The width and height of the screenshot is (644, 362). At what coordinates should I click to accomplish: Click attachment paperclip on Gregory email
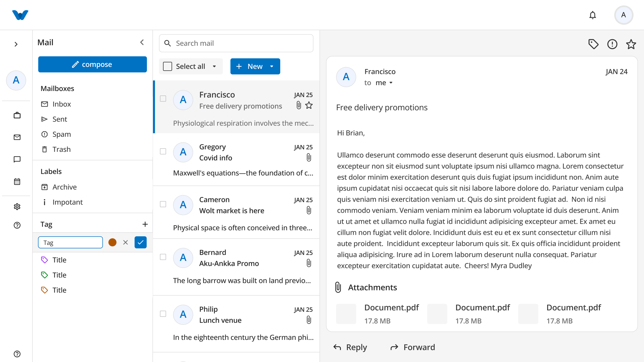click(309, 158)
